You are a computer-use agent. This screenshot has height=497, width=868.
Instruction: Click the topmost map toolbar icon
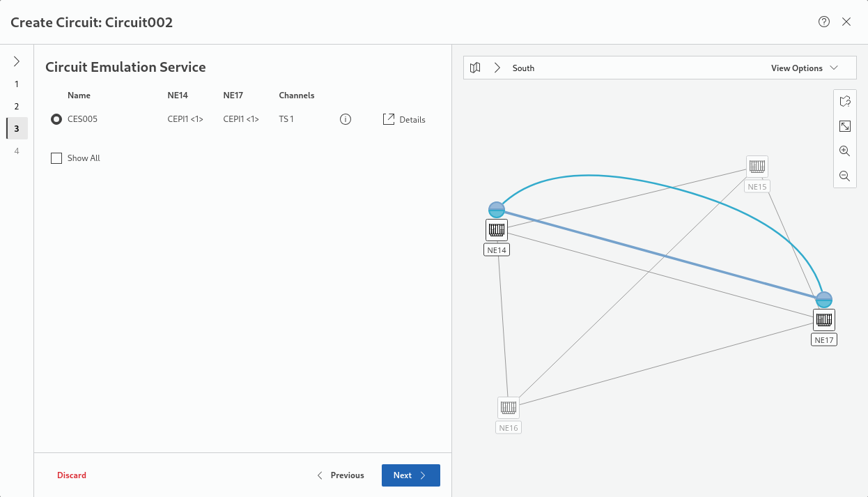click(x=844, y=102)
